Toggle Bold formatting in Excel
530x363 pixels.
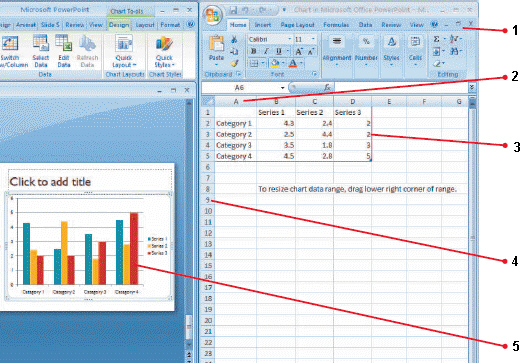point(253,51)
